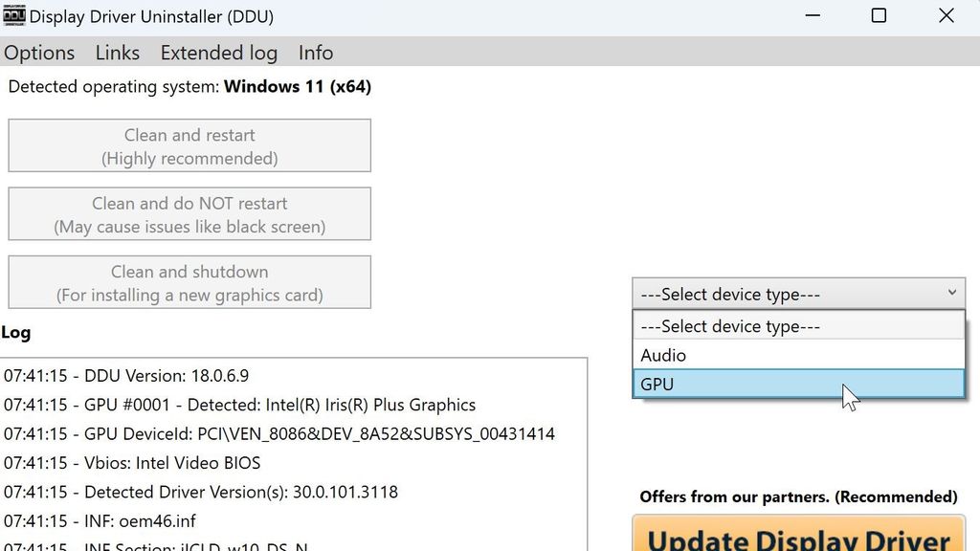Click the GPU DeviceId log line
Viewport: 980px width, 551px height.
click(x=278, y=433)
